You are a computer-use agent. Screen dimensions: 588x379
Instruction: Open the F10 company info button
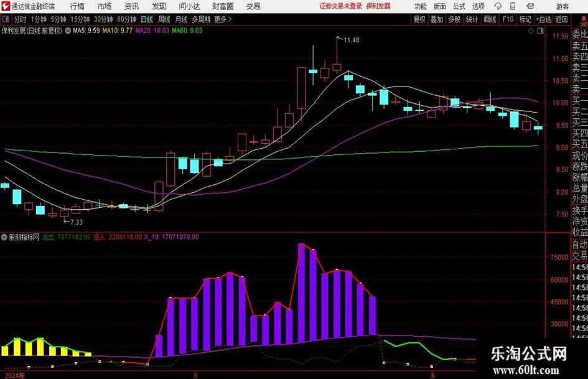click(x=508, y=19)
